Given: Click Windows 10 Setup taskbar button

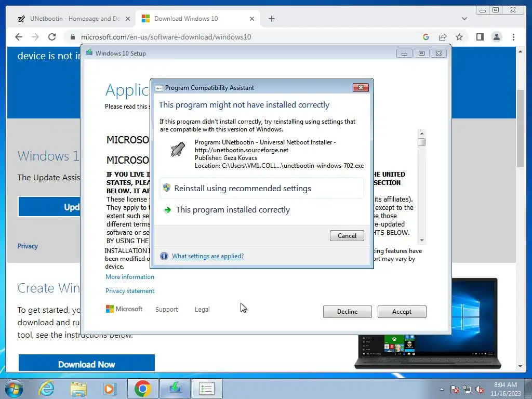Looking at the screenshot, I should coord(175,389).
